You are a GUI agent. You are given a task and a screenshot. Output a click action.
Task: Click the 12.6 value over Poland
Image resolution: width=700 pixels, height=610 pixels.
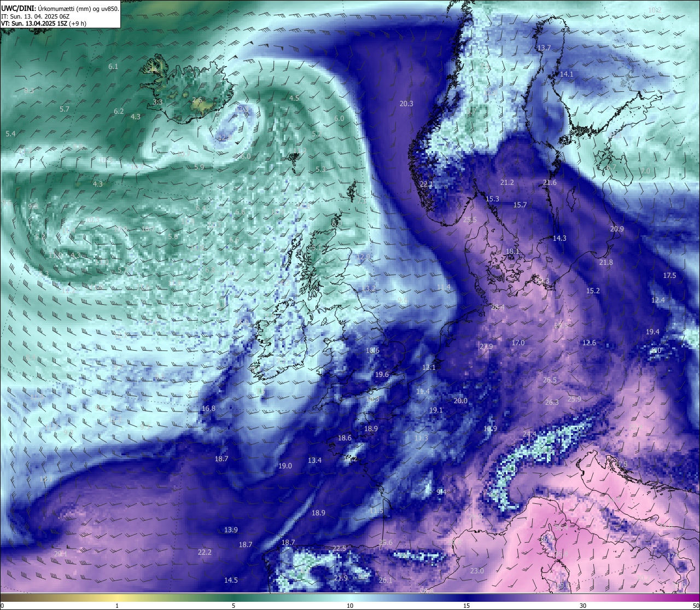[589, 342]
